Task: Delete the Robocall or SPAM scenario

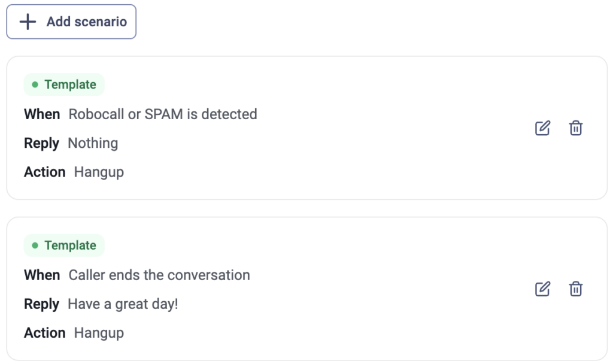Action: 576,128
